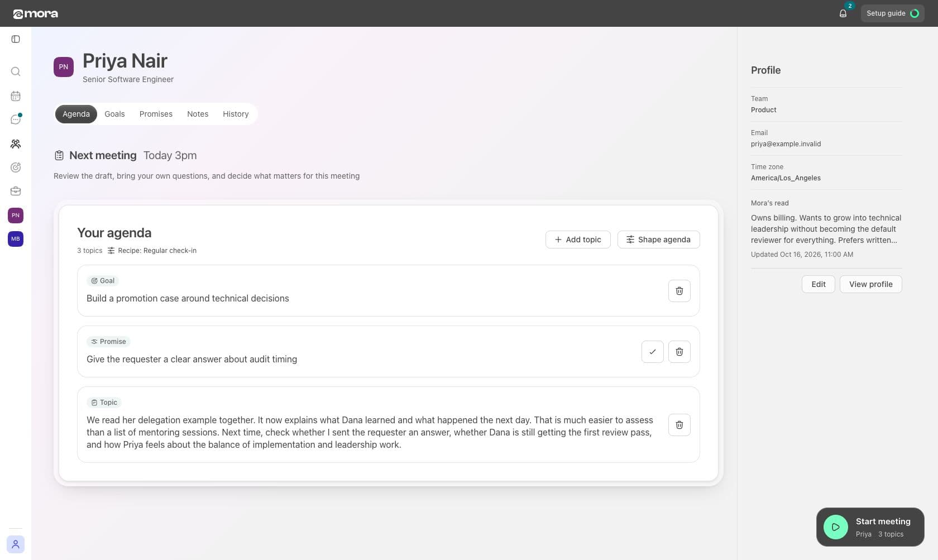
Task: Mark the Promise item as done
Action: point(652,352)
